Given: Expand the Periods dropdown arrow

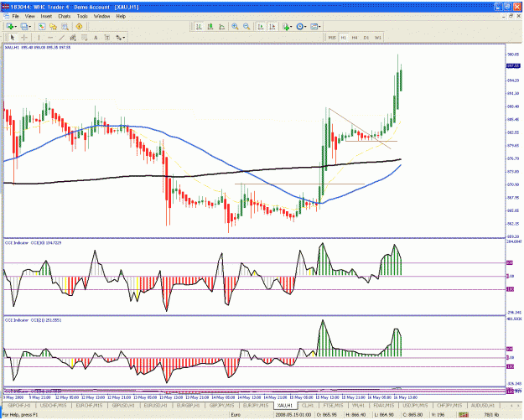Looking at the screenshot, I should [x=305, y=26].
